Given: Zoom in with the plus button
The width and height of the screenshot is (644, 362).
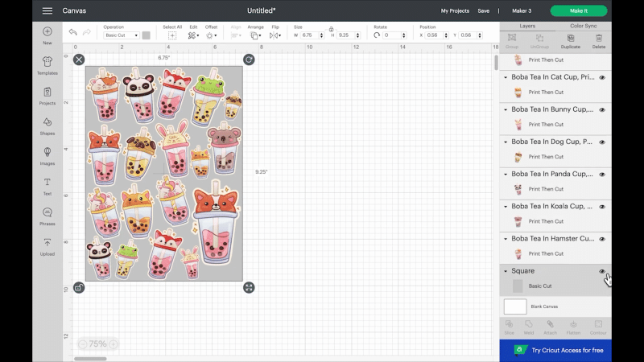Looking at the screenshot, I should [x=113, y=344].
